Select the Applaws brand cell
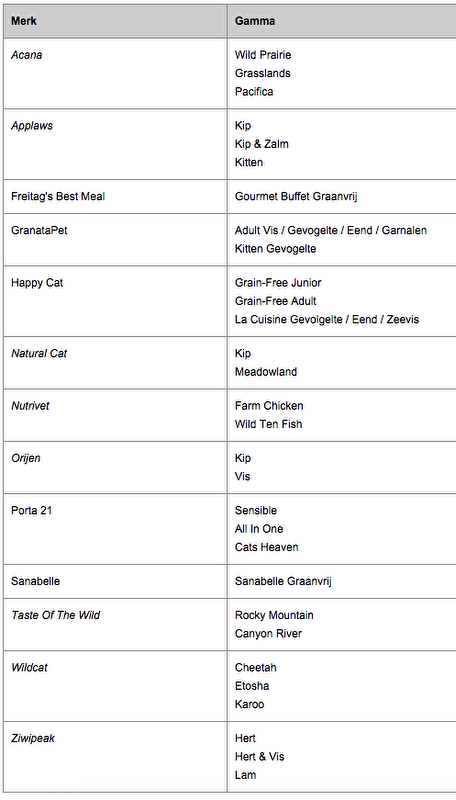Image resolution: width=456 pixels, height=800 pixels. tap(115, 144)
